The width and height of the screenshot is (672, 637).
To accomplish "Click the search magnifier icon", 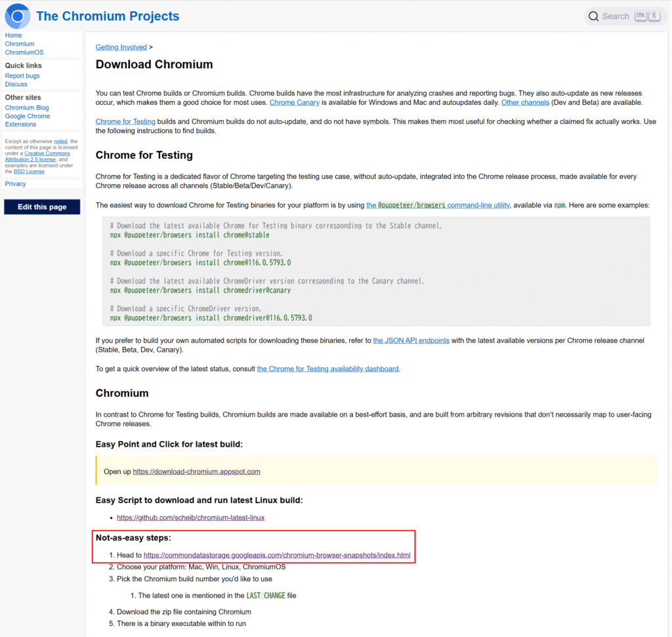I will pyautogui.click(x=593, y=16).
